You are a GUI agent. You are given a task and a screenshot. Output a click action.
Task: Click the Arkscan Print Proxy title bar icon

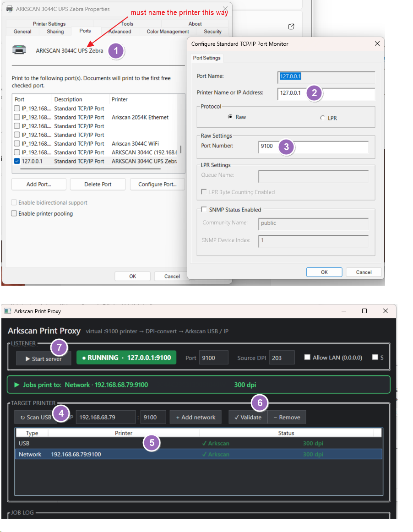pyautogui.click(x=8, y=311)
